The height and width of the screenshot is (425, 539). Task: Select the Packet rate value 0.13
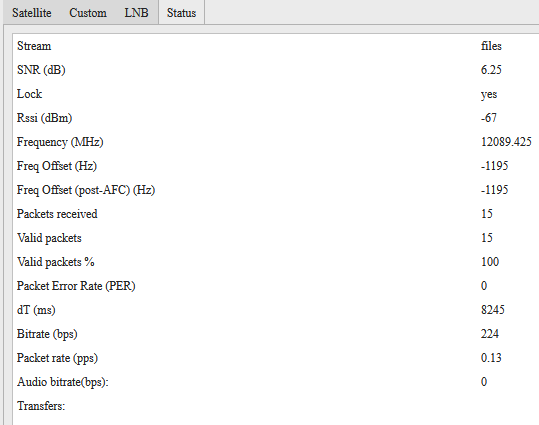tap(491, 358)
